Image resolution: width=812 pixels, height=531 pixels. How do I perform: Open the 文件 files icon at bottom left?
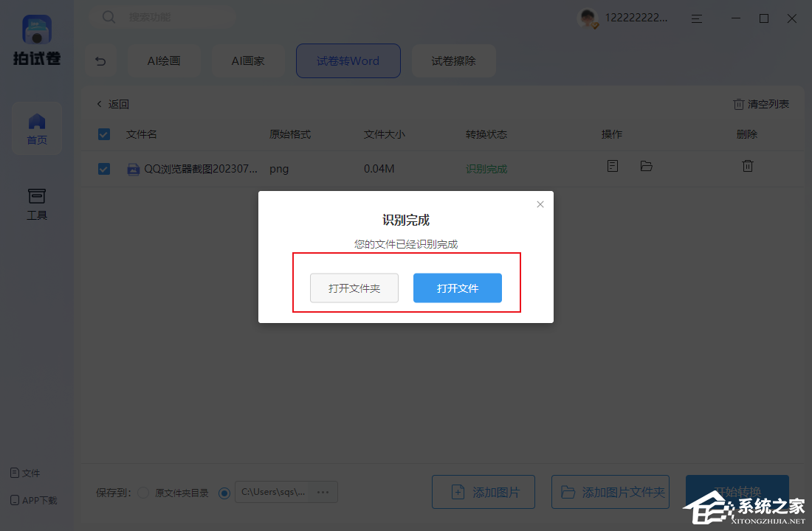16,473
